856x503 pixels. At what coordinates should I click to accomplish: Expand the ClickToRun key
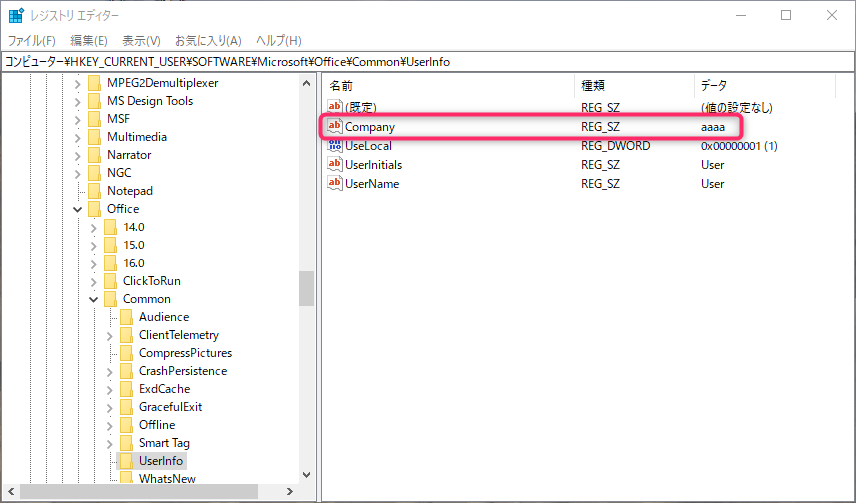tap(93, 282)
